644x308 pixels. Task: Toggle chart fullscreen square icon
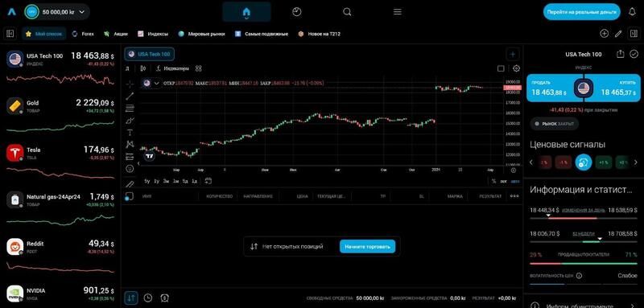(501, 68)
